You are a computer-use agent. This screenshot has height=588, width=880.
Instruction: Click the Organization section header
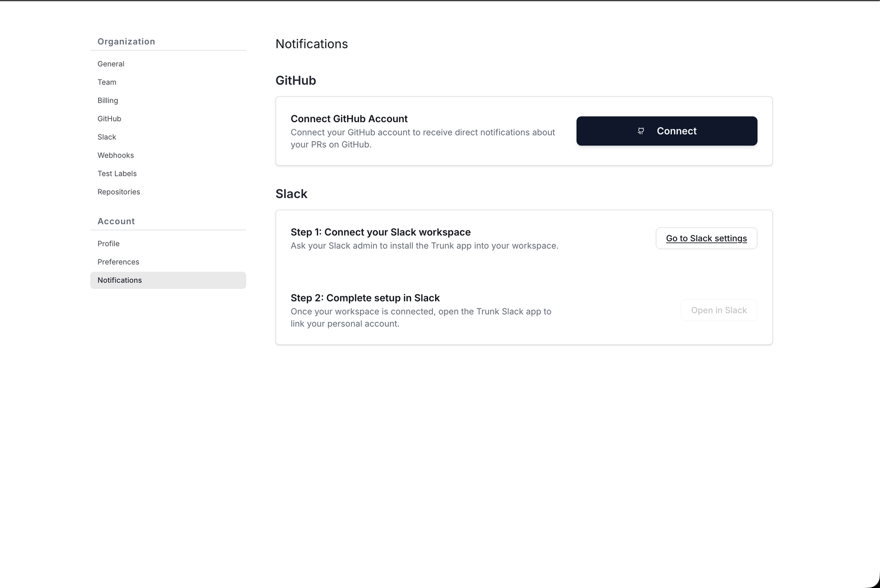click(x=126, y=42)
